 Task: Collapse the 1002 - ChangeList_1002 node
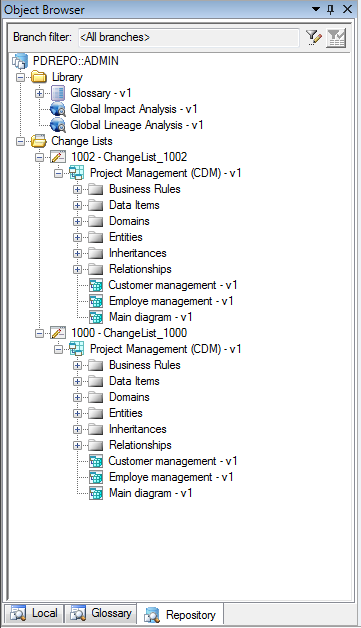point(39,157)
